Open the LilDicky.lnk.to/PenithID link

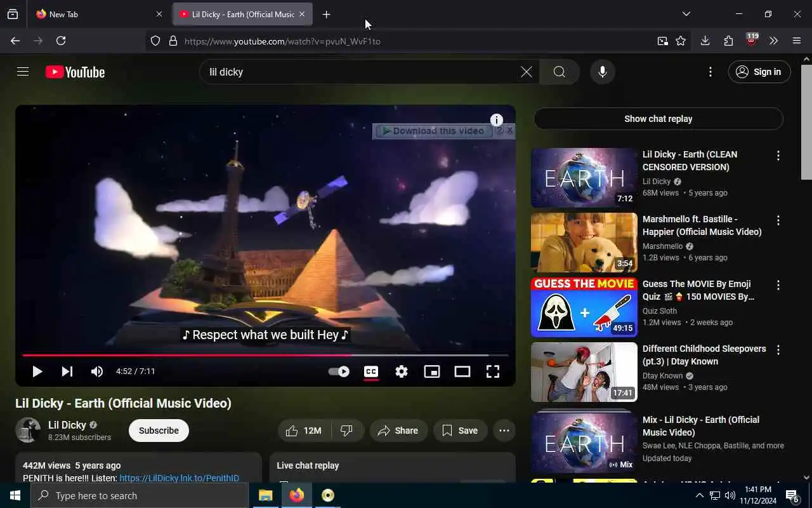click(179, 478)
